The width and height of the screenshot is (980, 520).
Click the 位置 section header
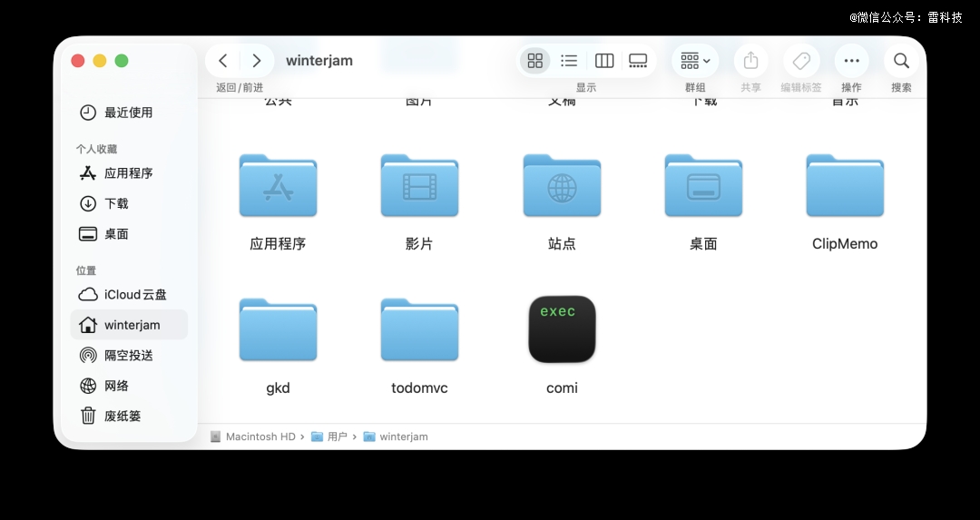86,270
